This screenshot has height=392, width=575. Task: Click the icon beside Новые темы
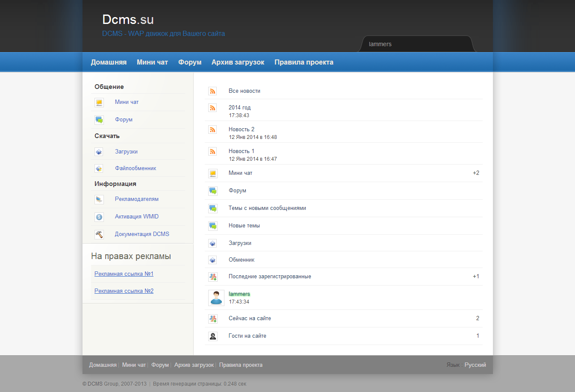click(x=213, y=226)
